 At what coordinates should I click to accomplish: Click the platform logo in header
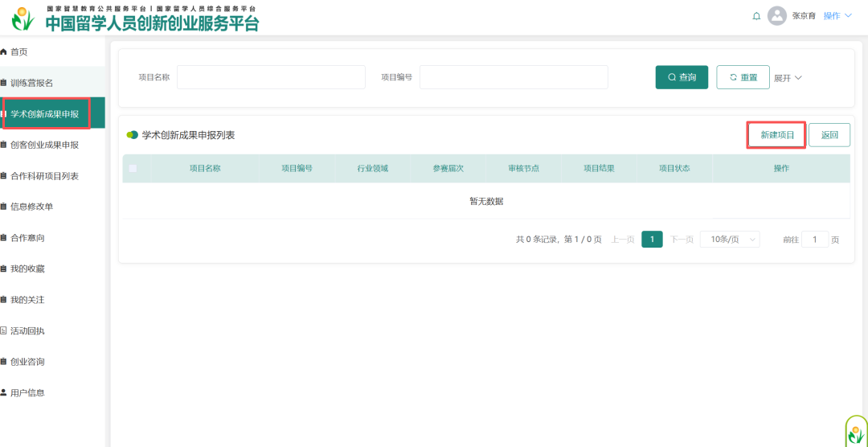click(x=23, y=18)
